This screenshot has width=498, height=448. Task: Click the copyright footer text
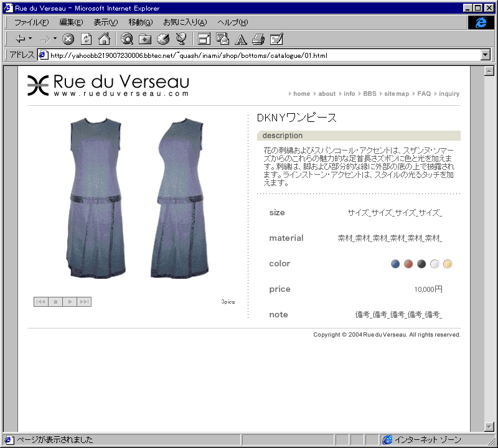pos(387,335)
